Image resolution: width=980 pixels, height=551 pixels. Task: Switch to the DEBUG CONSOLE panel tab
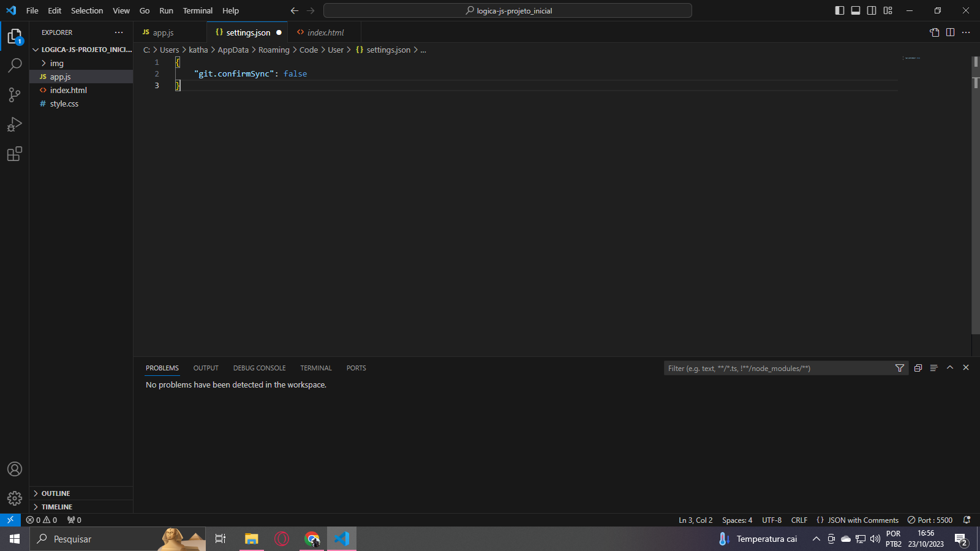(x=260, y=368)
